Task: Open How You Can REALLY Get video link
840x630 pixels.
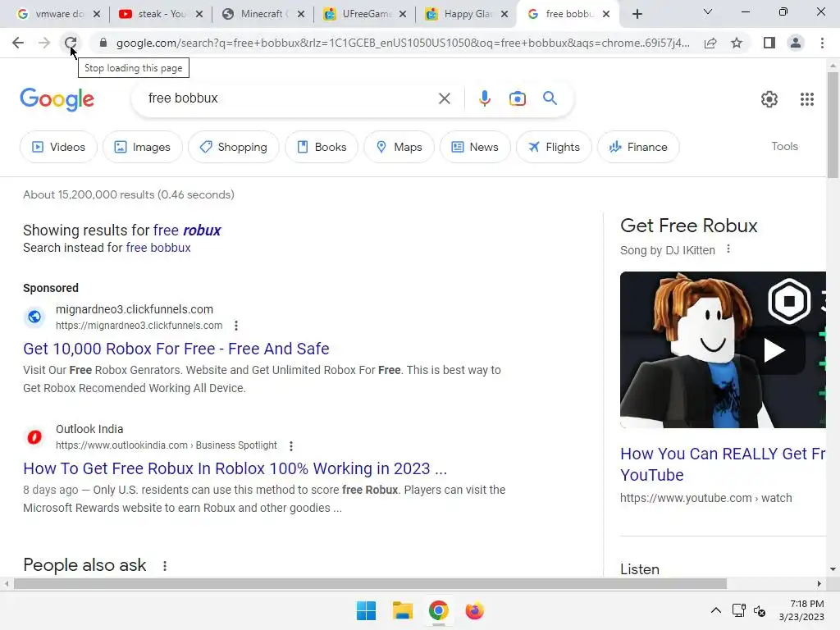Action: [x=723, y=464]
